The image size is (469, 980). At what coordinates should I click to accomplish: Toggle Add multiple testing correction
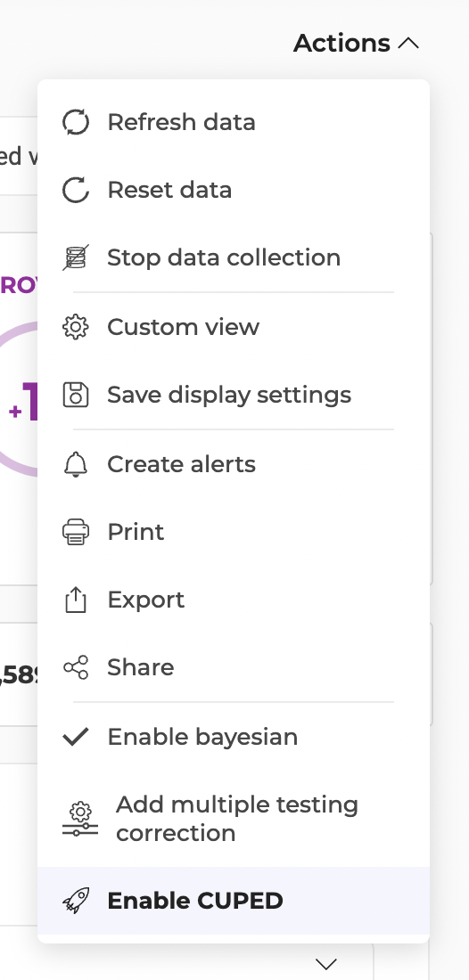(234, 819)
